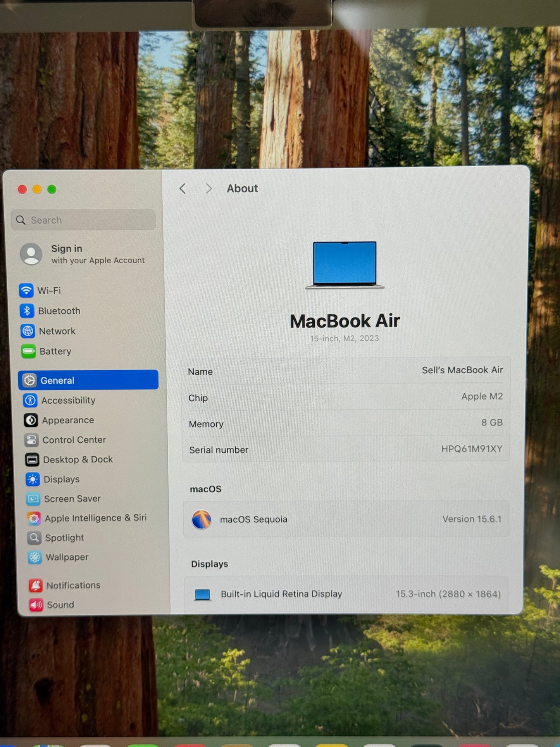This screenshot has height=747, width=560.
Task: Click the macOS Sequoia logo icon
Action: tap(202, 519)
